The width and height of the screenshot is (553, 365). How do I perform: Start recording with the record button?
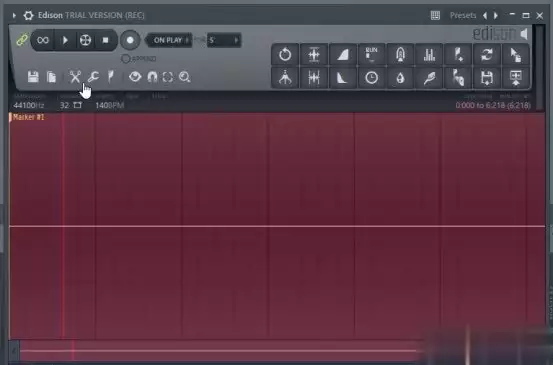130,40
